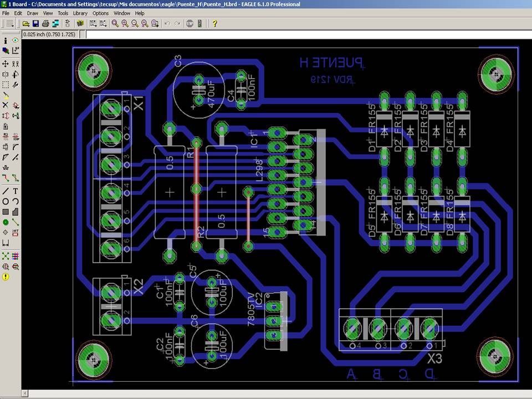This screenshot has height=399, width=532.
Task: Select the Optimize tool
Action: coord(16,157)
